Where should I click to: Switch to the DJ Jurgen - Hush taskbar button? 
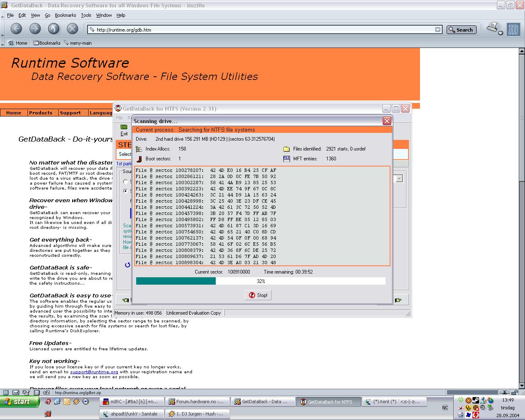pyautogui.click(x=197, y=414)
